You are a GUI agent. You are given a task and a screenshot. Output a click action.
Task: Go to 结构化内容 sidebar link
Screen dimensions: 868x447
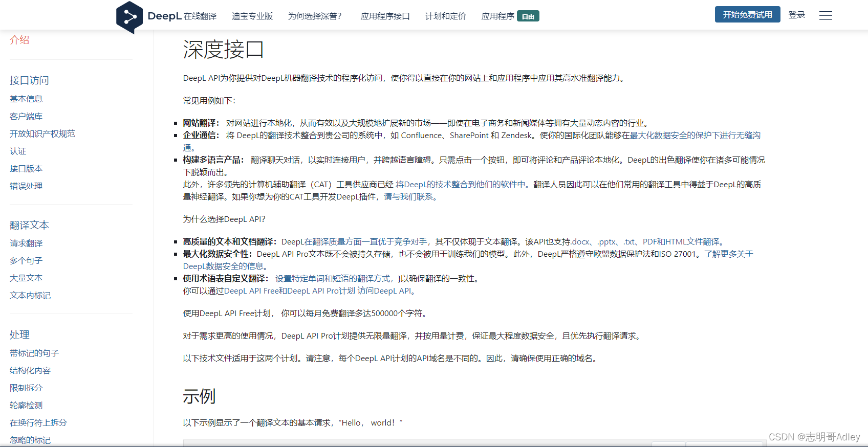30,370
